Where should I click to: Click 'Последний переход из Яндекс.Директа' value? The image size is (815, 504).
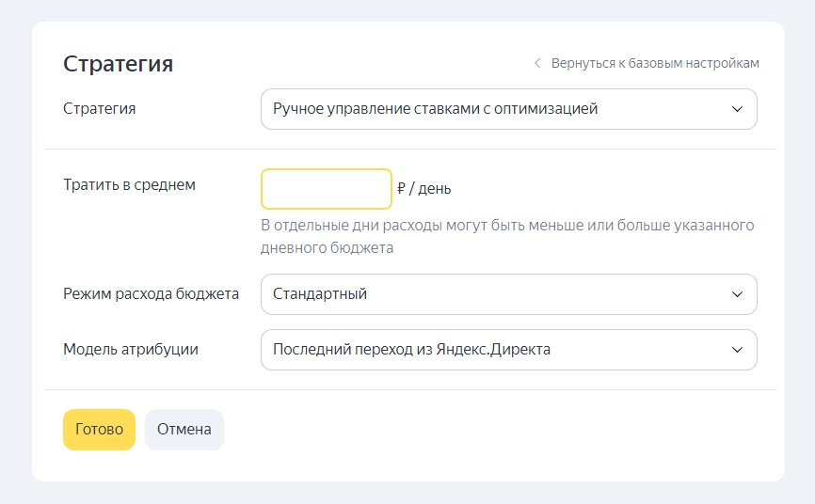[x=411, y=350]
